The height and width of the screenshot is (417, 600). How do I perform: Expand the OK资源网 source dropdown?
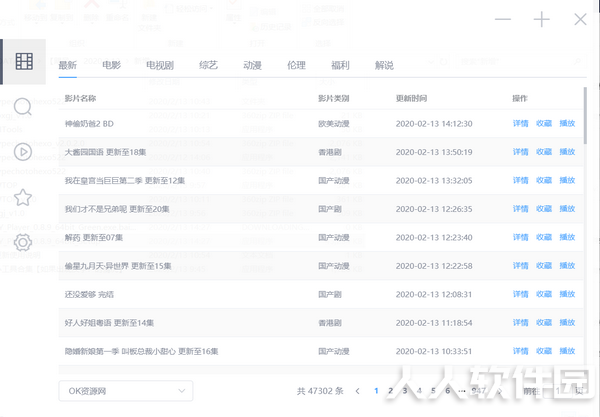click(126, 391)
